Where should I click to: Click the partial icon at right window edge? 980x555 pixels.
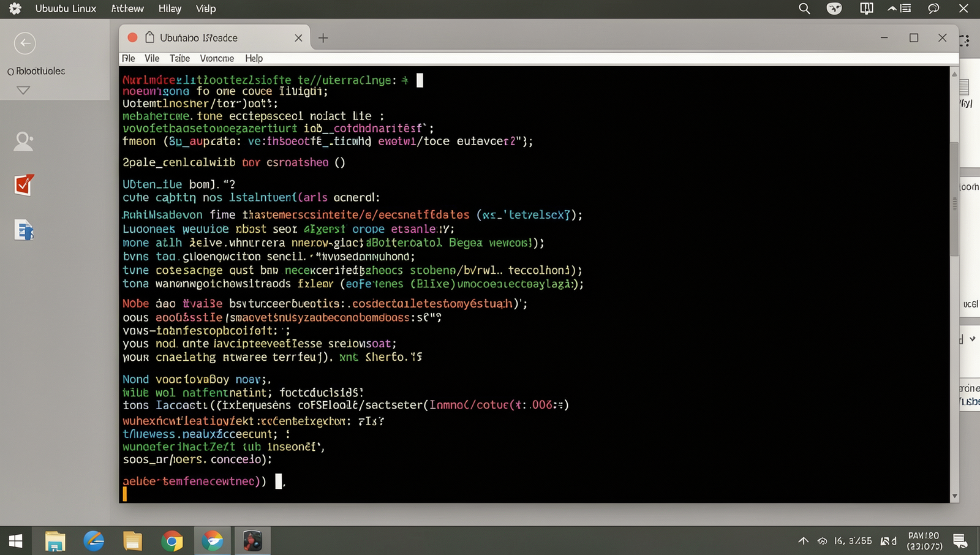[x=965, y=41]
